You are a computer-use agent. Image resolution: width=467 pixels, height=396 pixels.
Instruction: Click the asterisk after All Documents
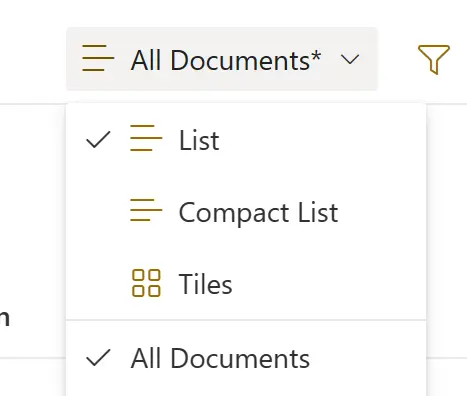click(315, 56)
